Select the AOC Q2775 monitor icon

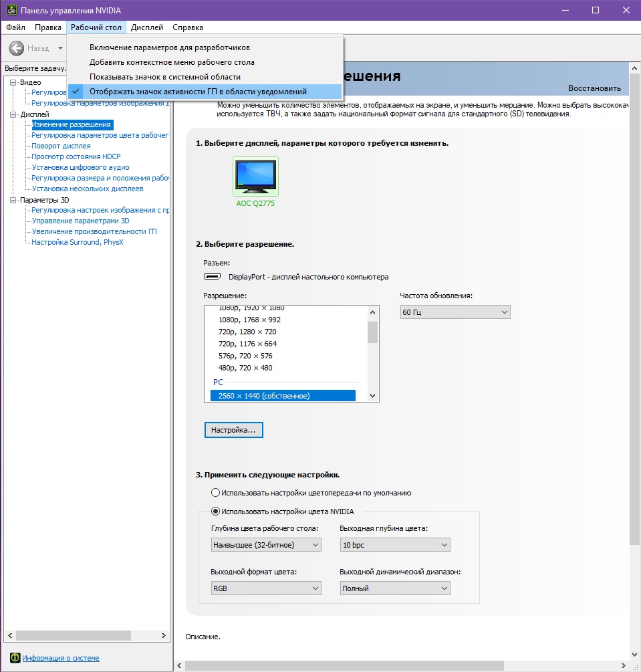[255, 176]
